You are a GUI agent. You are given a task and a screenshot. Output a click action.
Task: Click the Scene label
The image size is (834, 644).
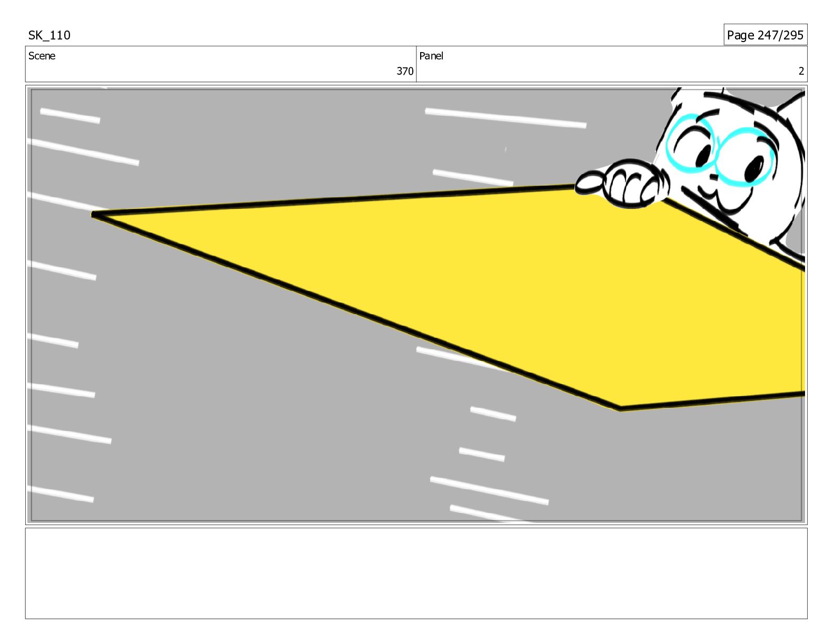42,56
